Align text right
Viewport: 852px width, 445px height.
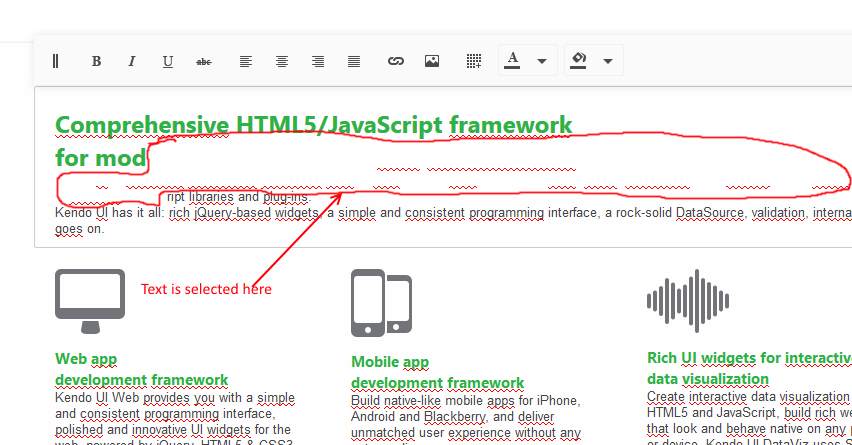(x=318, y=61)
